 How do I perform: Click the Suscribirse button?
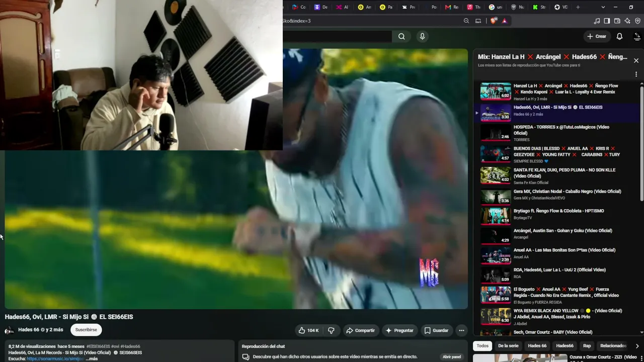coord(86,330)
